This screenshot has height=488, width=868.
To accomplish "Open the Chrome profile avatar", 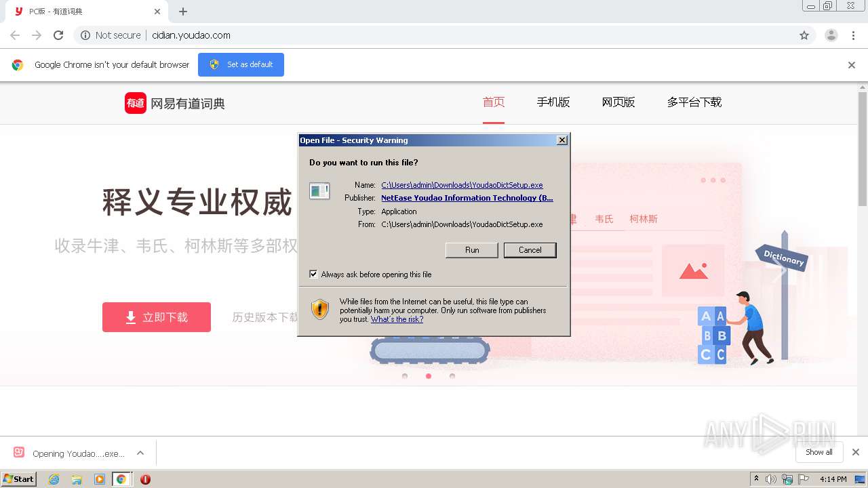I will [831, 35].
